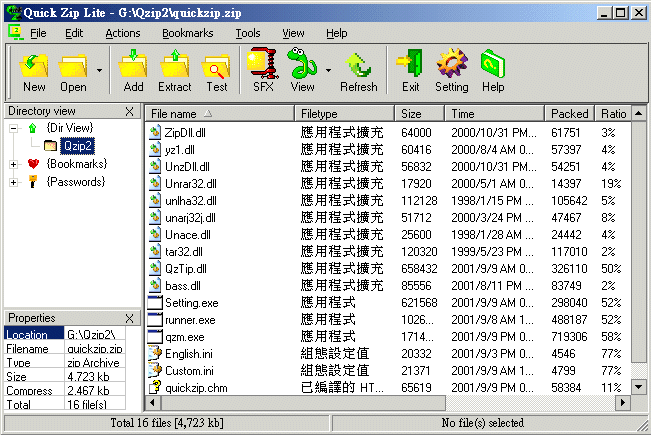Viewport: 651px width, 435px height.
Task: Open the Setting gear icon
Action: pos(451,71)
